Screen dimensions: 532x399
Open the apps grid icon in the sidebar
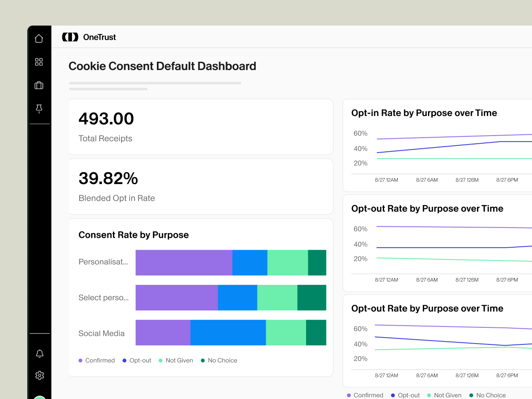point(39,62)
